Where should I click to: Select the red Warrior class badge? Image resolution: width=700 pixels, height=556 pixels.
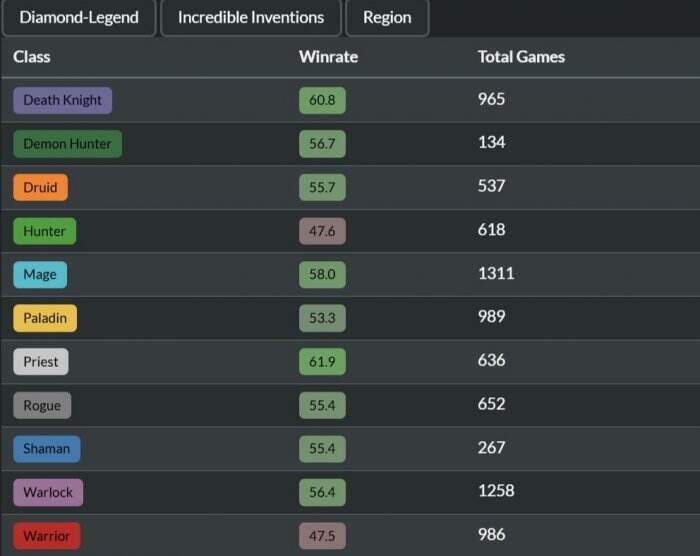[x=47, y=535]
